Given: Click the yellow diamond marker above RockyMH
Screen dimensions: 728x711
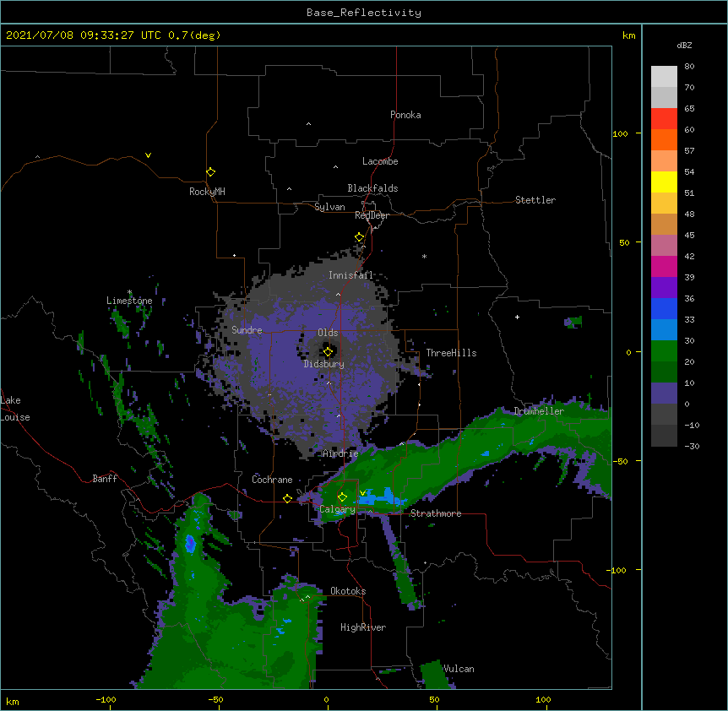Looking at the screenshot, I should click(211, 172).
